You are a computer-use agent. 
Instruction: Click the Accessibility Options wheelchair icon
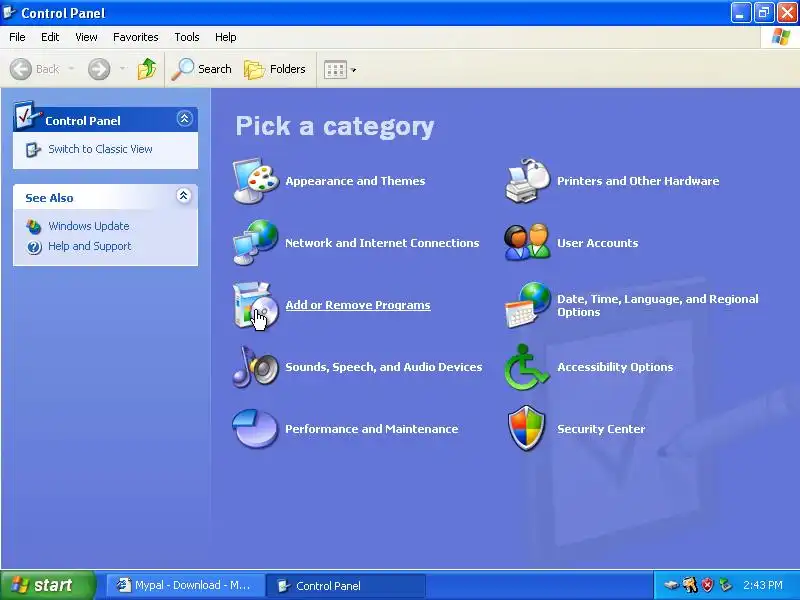pos(528,367)
